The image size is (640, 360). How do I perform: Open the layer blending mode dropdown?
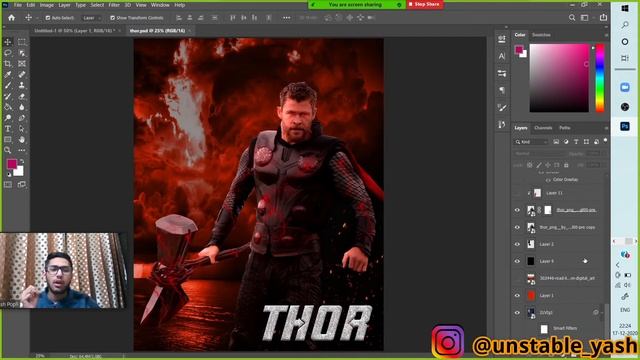539,154
